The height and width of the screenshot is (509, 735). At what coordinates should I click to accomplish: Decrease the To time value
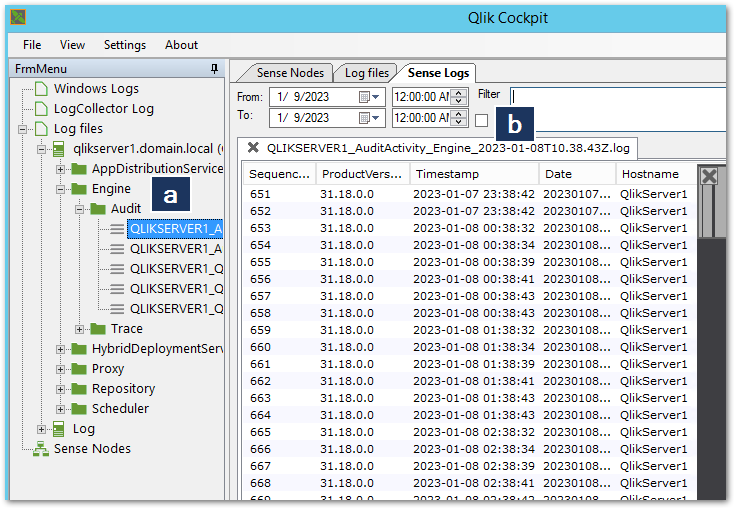[x=459, y=122]
